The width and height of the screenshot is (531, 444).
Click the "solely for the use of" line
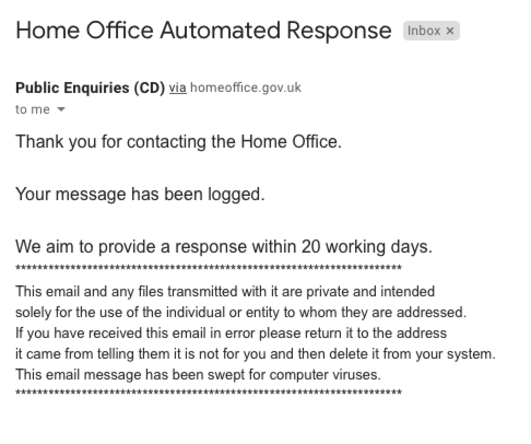coord(241,312)
